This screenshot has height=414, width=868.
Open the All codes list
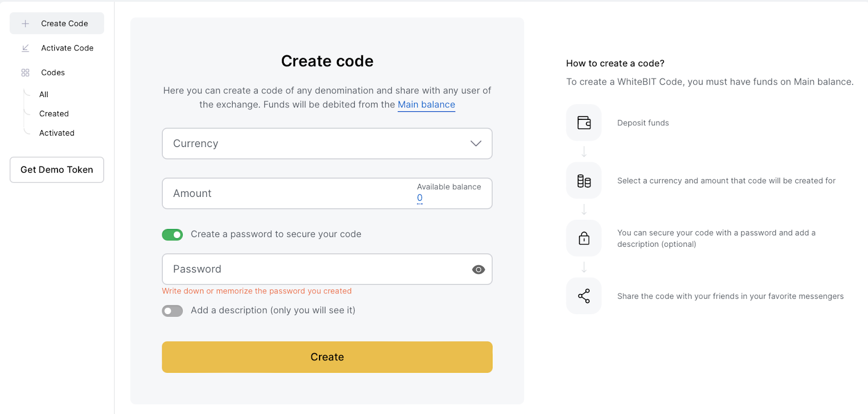44,94
